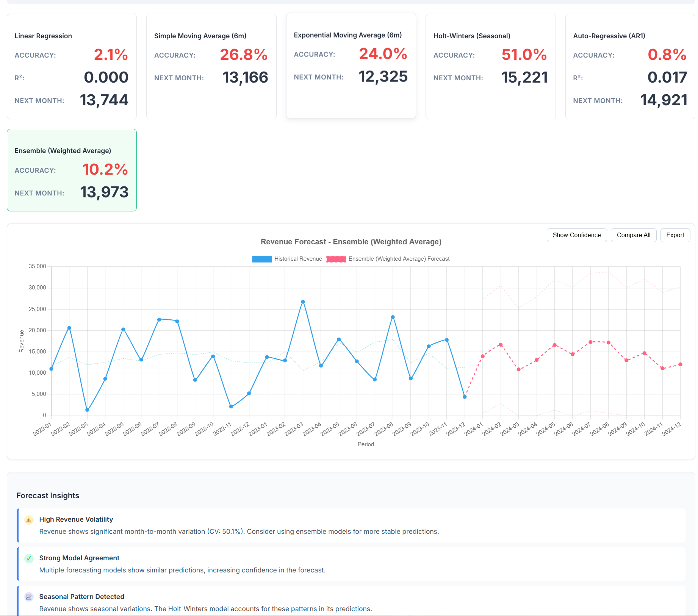
Task: Click the blue Historical Revenue legend swatch
Action: 261,259
